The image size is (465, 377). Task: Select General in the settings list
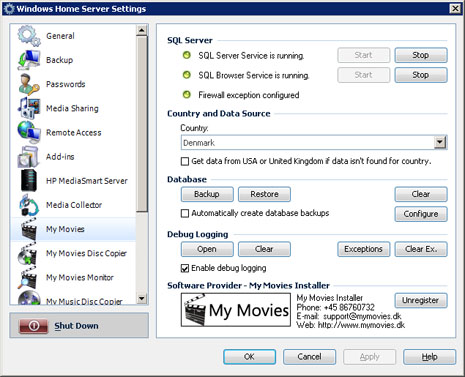60,36
